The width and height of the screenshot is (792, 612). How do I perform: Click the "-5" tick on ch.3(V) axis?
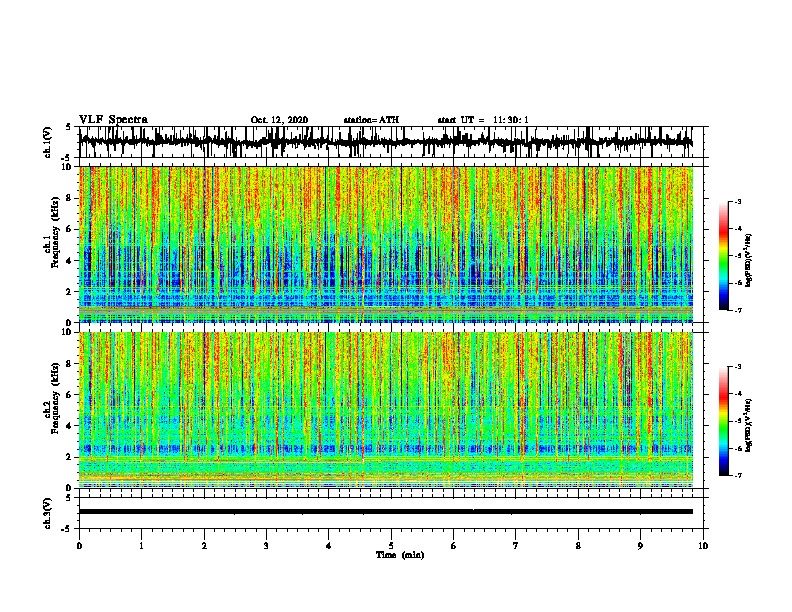point(66,529)
